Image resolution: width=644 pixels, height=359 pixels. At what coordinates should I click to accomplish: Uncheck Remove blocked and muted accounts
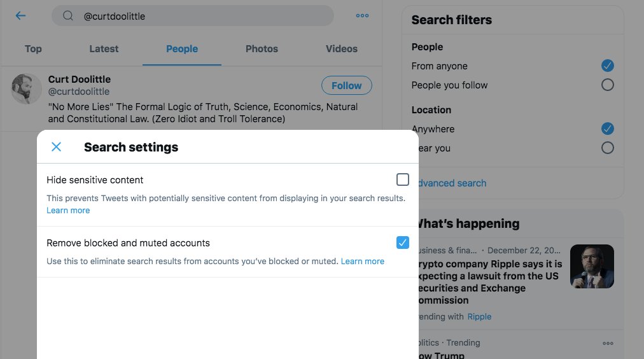click(403, 243)
